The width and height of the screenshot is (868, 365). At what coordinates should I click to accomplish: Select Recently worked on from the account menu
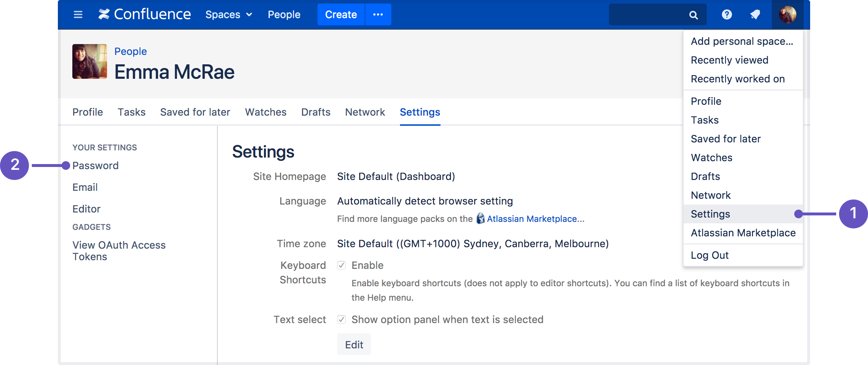coord(738,79)
